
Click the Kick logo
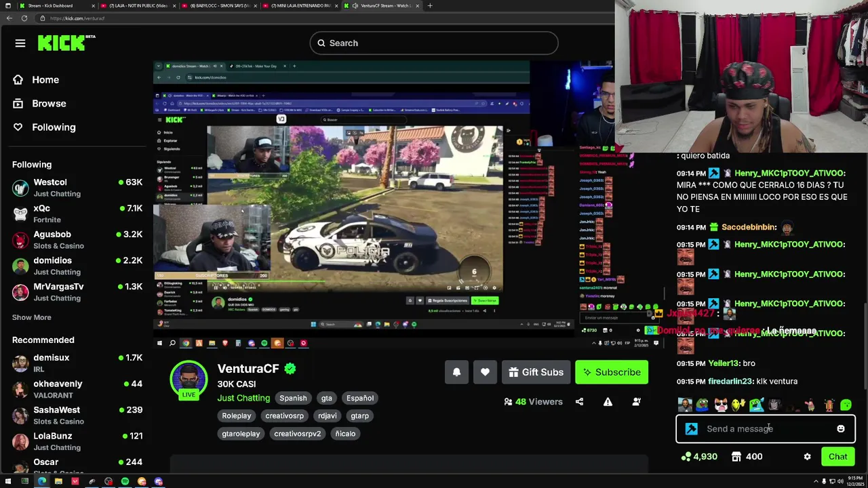[66, 43]
